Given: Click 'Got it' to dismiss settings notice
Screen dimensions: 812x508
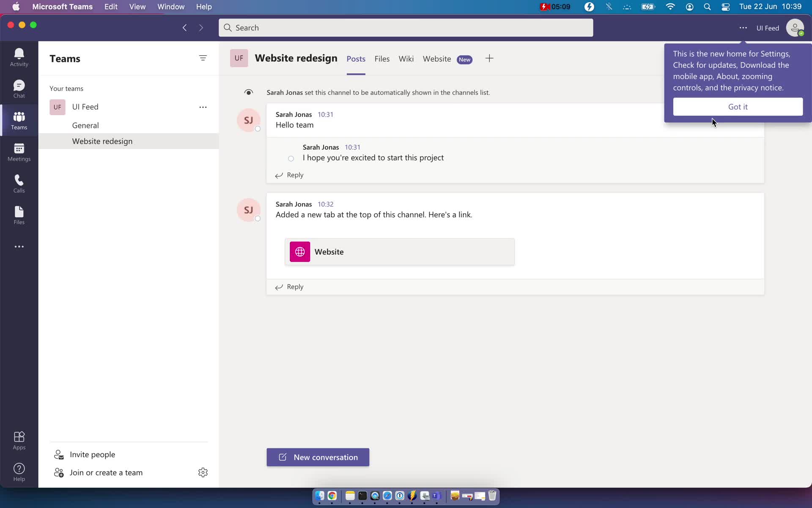Looking at the screenshot, I should coord(738,107).
